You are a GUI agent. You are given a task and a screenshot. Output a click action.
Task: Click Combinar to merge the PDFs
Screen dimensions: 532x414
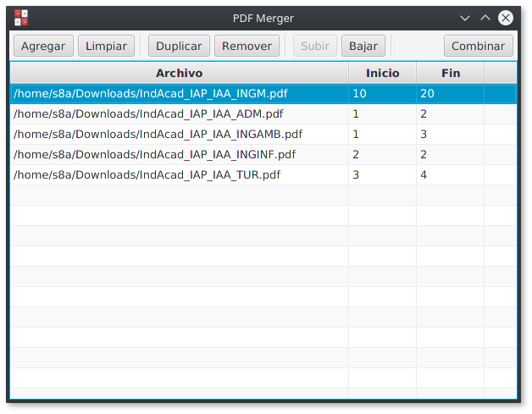click(x=478, y=47)
